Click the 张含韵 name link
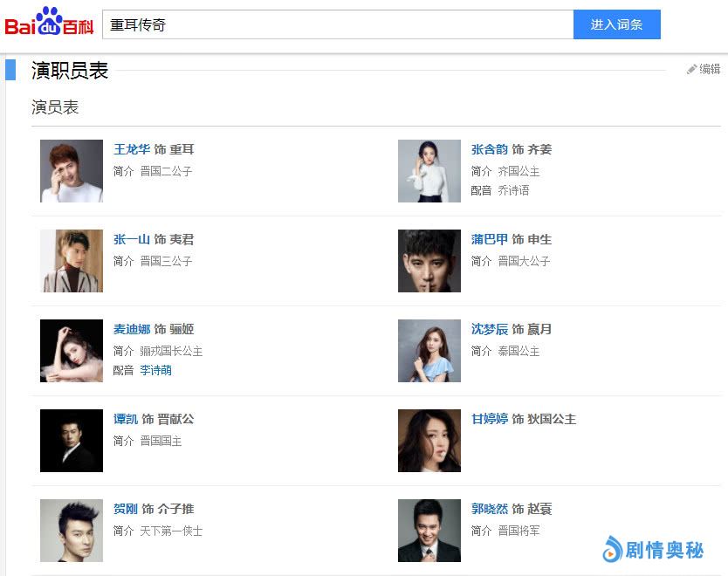 pos(490,149)
